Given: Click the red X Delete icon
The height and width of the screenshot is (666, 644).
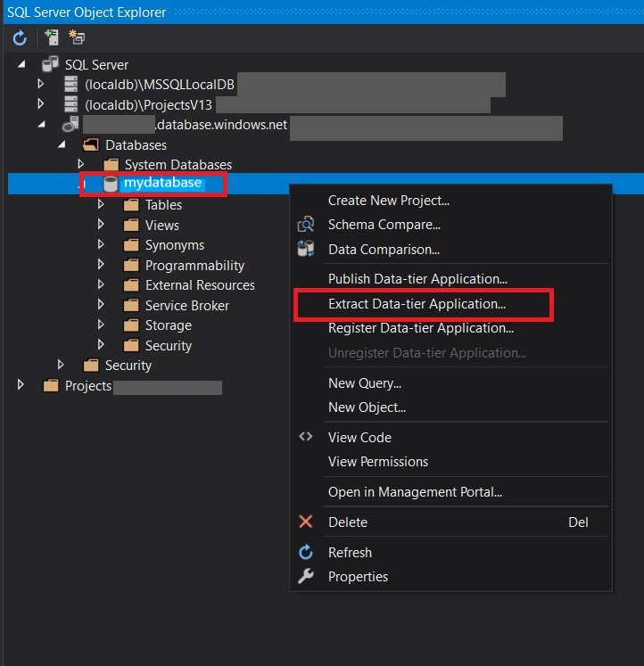Looking at the screenshot, I should click(x=306, y=522).
